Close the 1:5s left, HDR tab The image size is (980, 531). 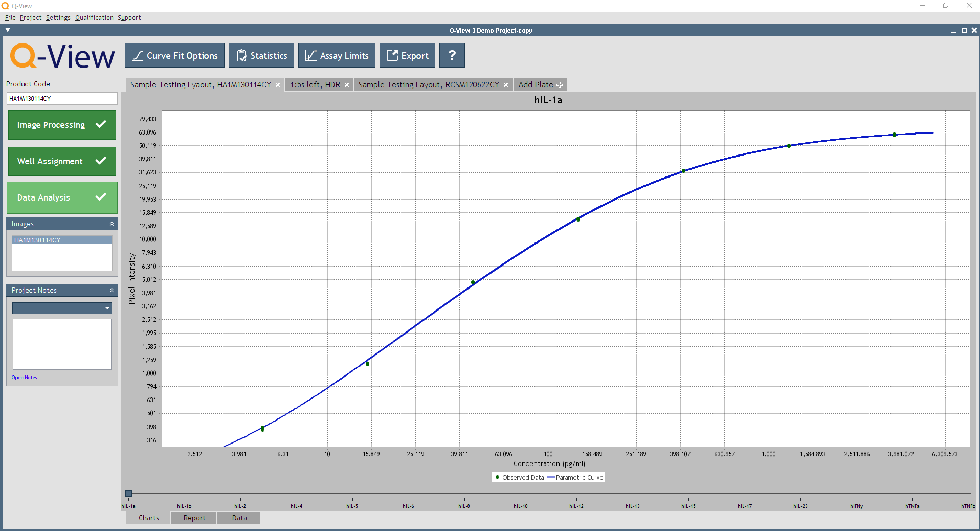(347, 85)
